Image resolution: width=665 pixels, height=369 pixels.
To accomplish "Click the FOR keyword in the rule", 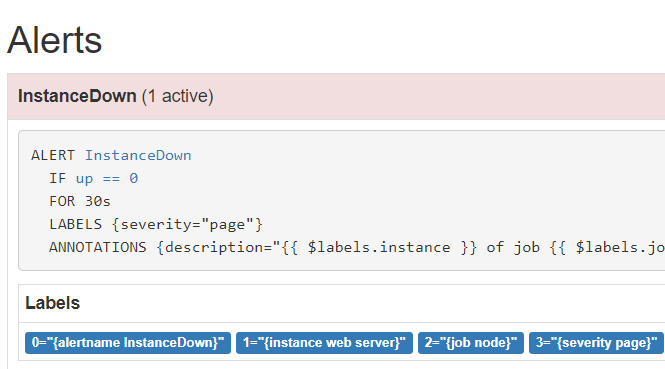I will 62,201.
